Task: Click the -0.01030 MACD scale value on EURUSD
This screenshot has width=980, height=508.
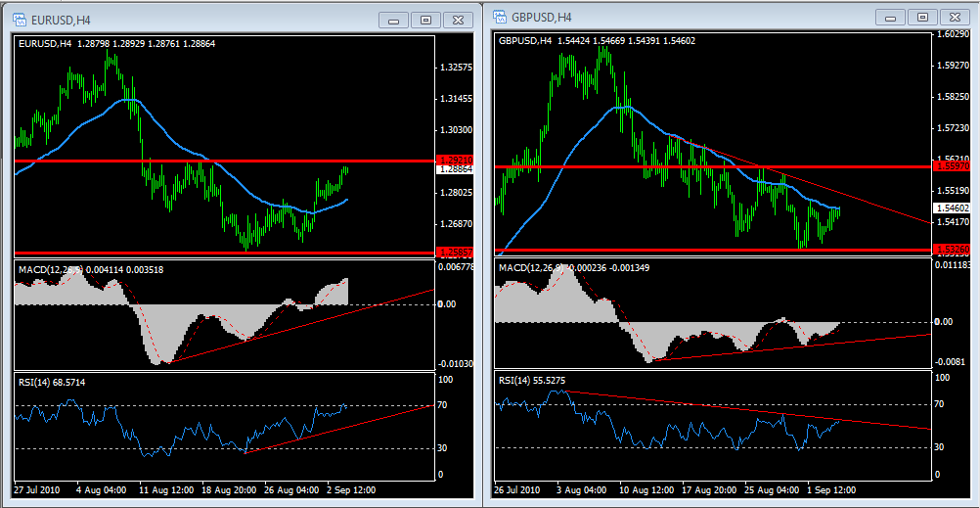Action: pos(457,363)
